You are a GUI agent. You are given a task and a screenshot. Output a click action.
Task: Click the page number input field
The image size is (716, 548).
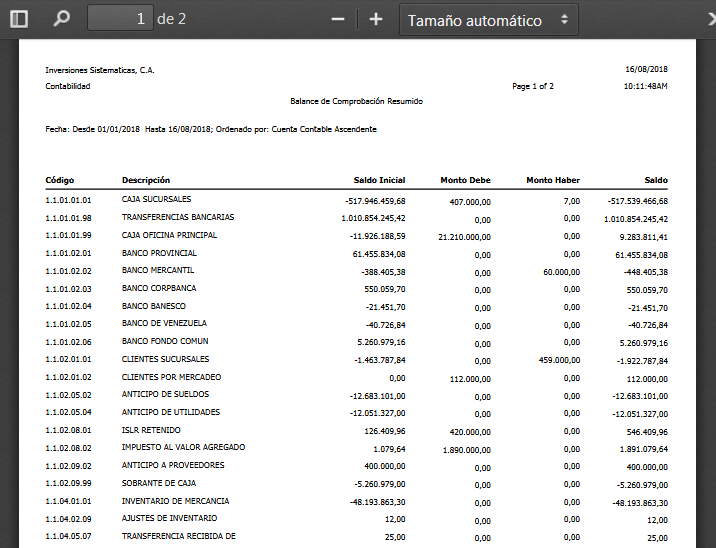point(120,19)
